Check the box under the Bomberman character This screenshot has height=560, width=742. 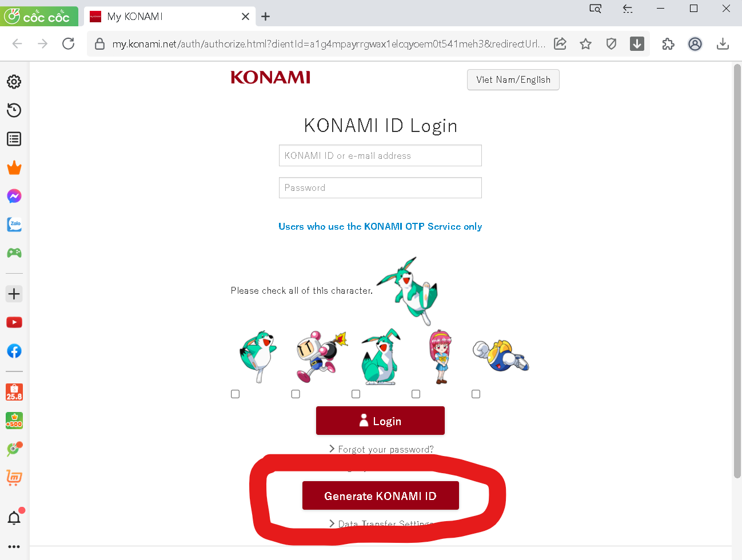(296, 394)
